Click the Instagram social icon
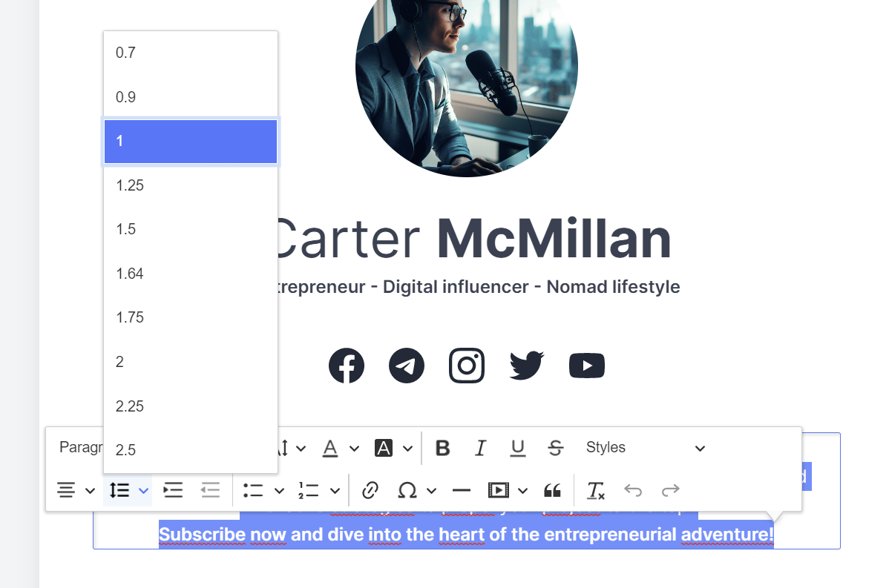This screenshot has height=588, width=889. 467,366
